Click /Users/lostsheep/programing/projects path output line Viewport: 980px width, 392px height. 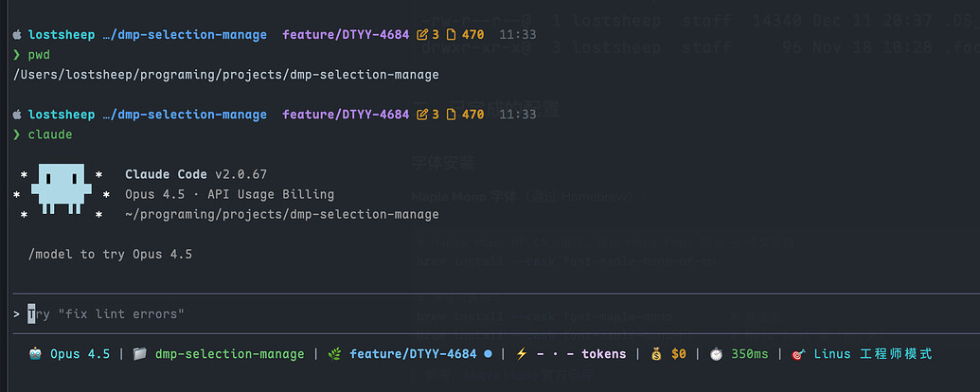[225, 75]
